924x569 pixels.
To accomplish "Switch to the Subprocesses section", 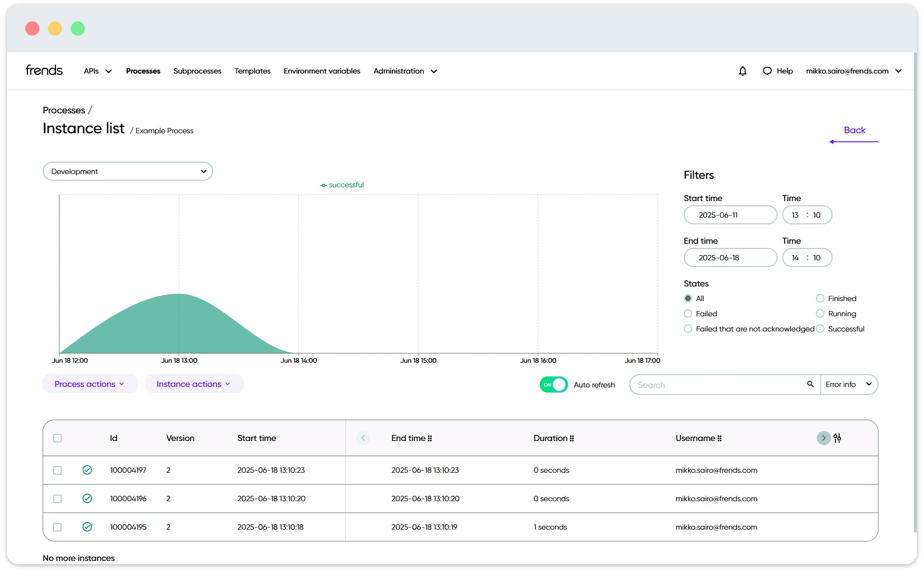I will point(197,71).
